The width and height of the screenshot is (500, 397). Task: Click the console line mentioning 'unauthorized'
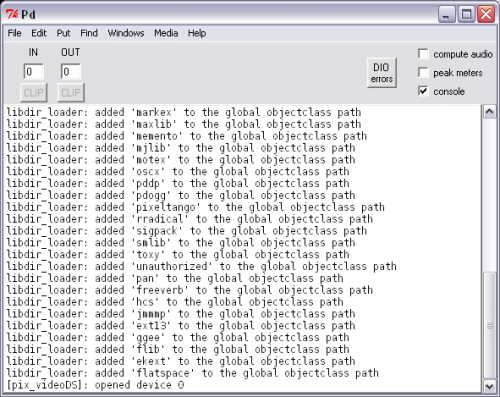202,266
